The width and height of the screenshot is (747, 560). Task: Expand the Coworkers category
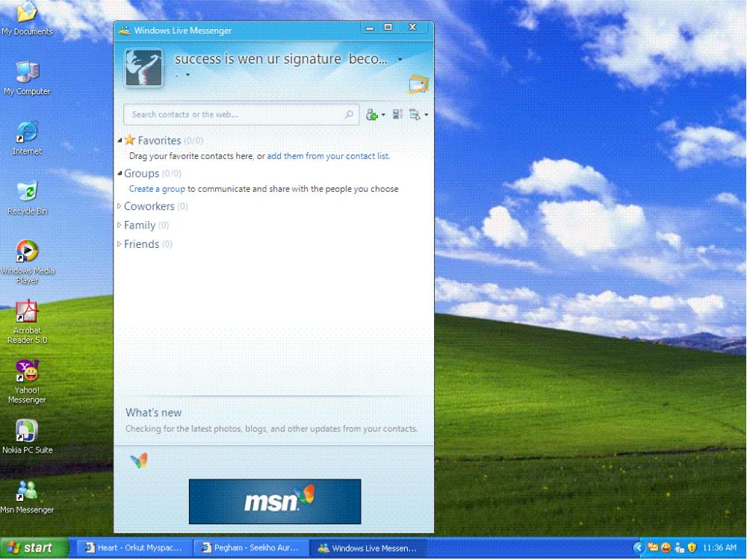click(119, 206)
